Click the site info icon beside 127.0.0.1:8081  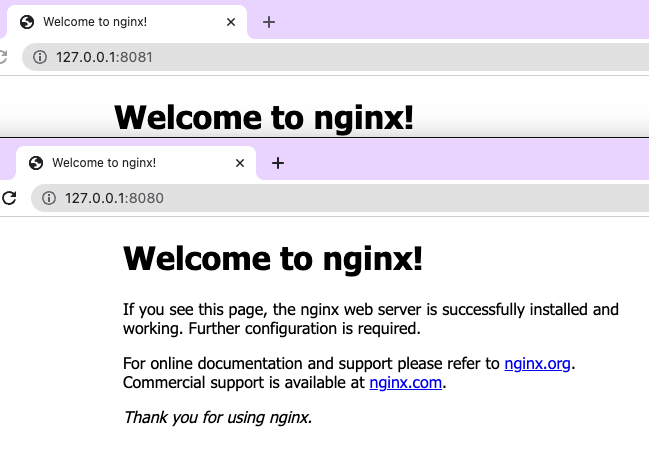(40, 57)
